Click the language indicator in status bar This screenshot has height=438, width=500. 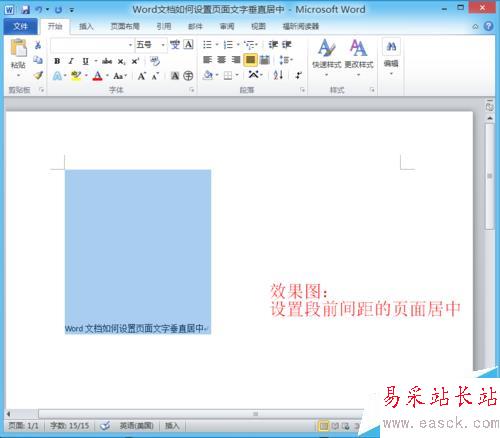pos(136,426)
